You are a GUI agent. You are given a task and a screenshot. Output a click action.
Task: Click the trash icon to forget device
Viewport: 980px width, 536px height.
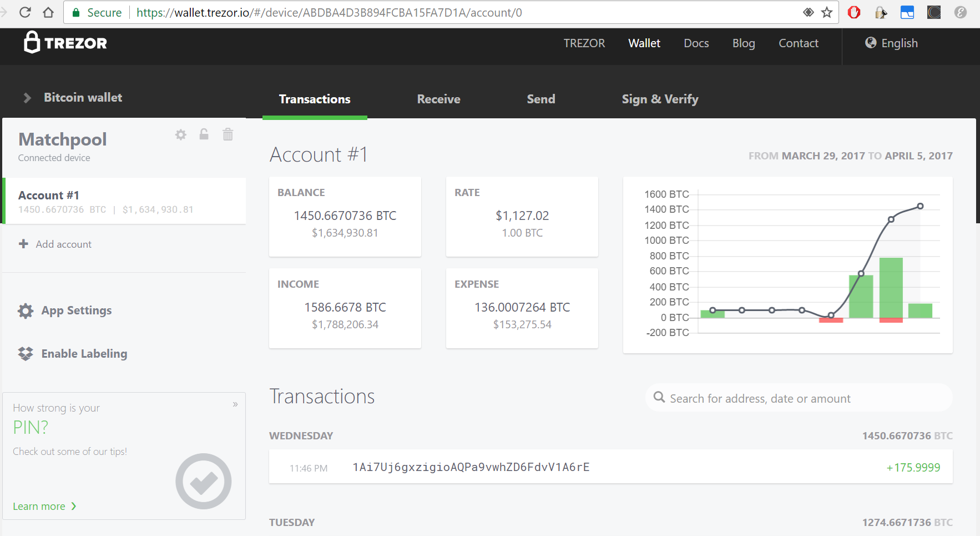click(228, 134)
